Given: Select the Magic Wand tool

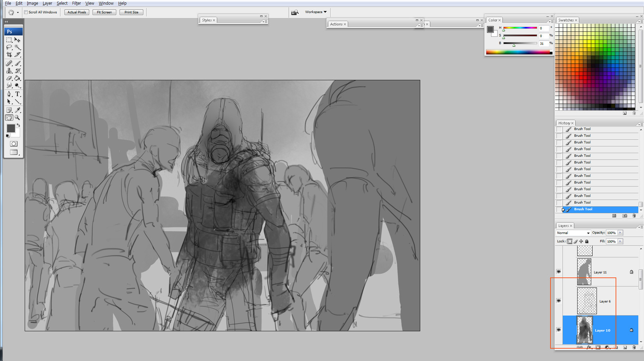Looking at the screenshot, I should point(17,47).
